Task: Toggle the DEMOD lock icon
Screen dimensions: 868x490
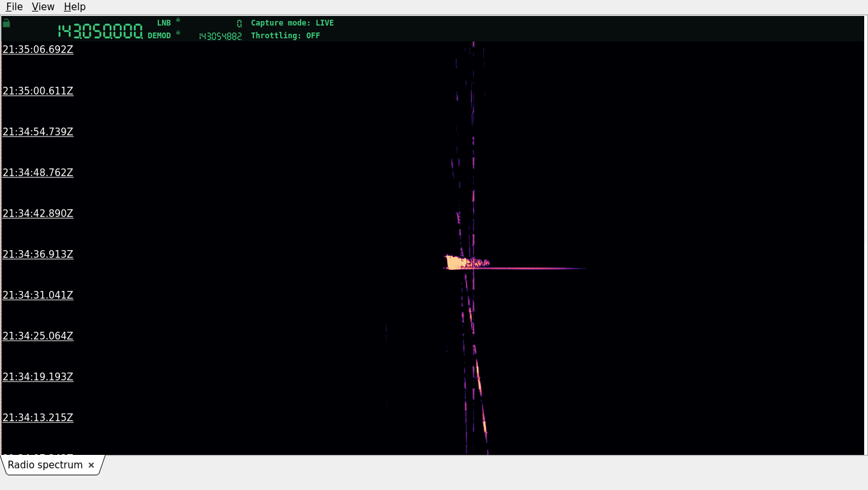Action: pos(178,33)
